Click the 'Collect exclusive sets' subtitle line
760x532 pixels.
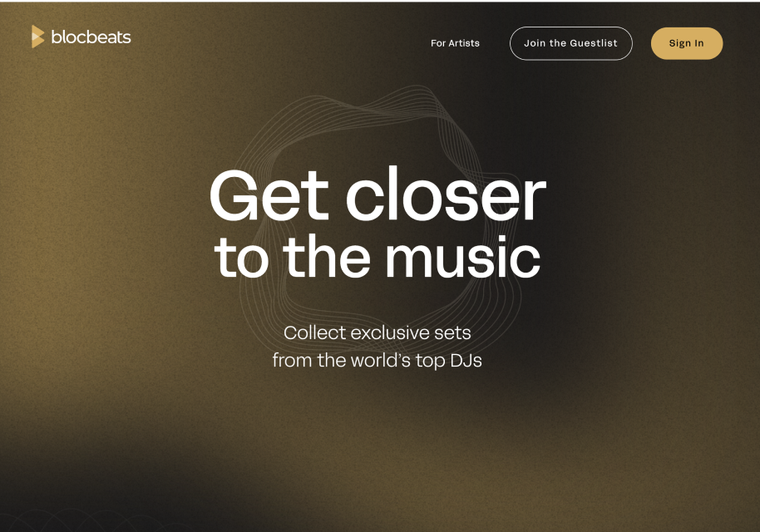[378, 332]
